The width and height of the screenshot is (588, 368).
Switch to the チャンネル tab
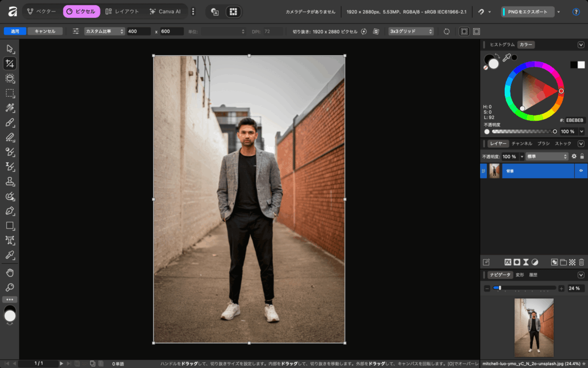coord(521,143)
